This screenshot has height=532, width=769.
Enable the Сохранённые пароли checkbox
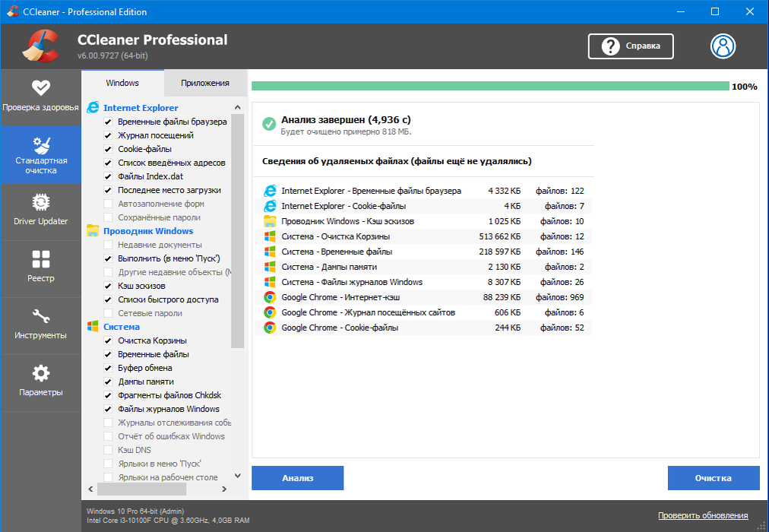pyautogui.click(x=108, y=217)
